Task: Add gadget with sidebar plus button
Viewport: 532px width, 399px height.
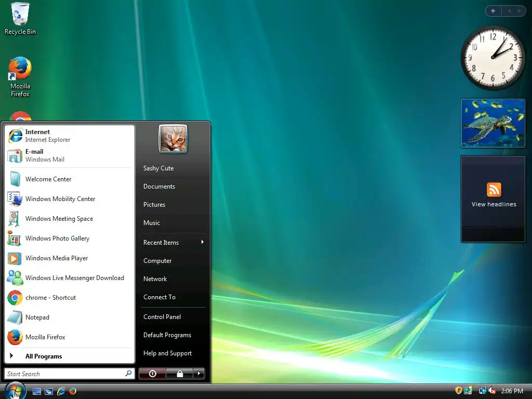Action: pyautogui.click(x=493, y=11)
